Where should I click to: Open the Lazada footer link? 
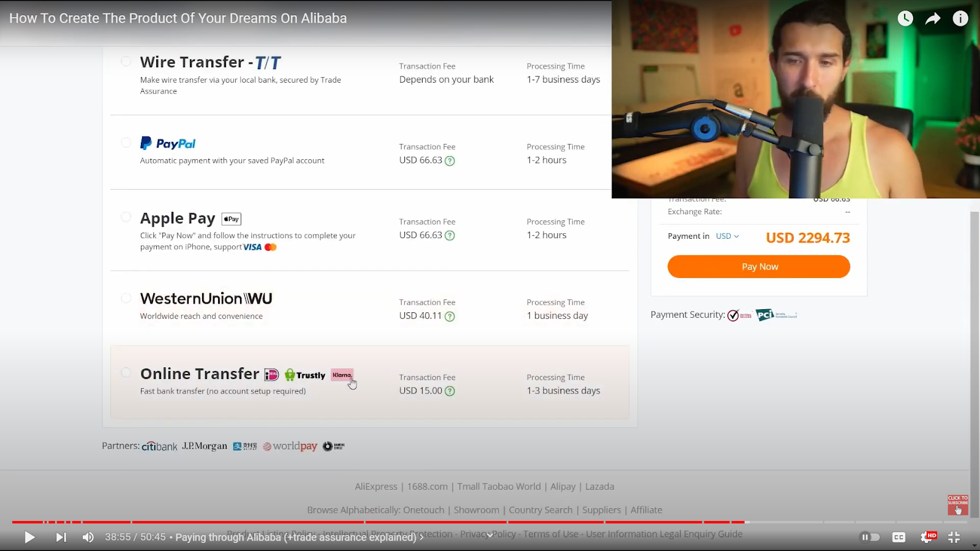tap(600, 487)
